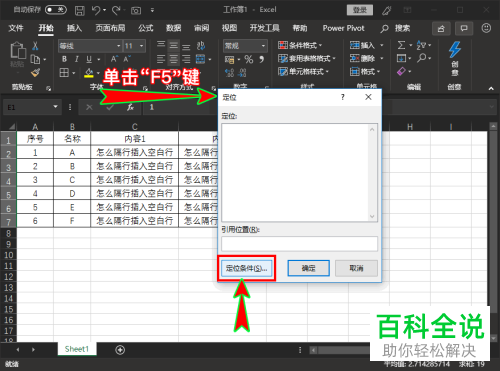Open the 单元格样式 cell styles dropdown
The width and height of the screenshot is (500, 371).
[x=303, y=71]
